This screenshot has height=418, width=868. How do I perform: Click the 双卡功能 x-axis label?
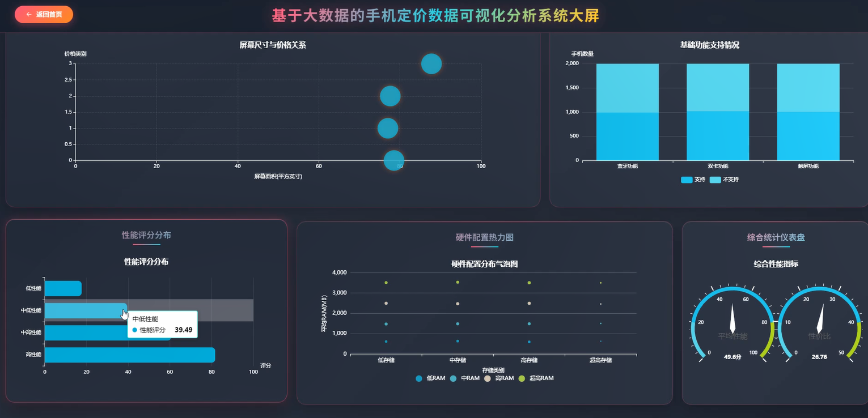pos(718,167)
